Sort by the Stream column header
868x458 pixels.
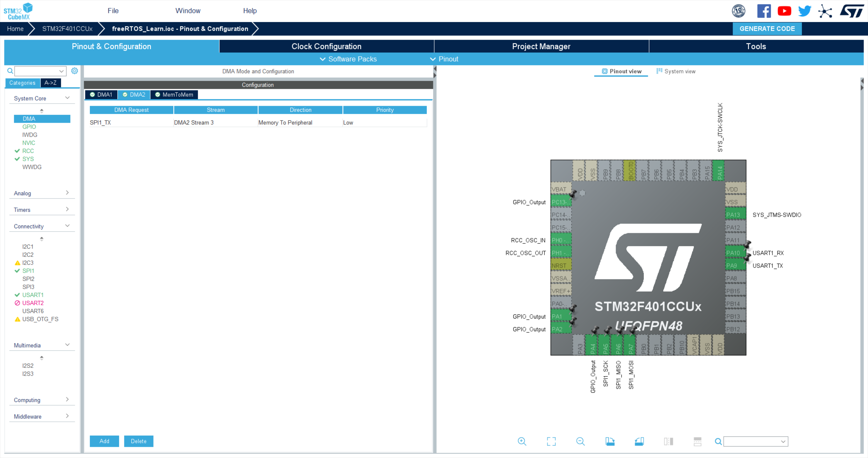[216, 110]
